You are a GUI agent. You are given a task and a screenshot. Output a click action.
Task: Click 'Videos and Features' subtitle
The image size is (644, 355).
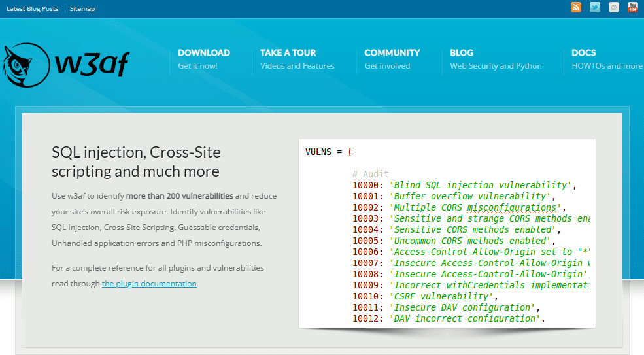point(297,66)
